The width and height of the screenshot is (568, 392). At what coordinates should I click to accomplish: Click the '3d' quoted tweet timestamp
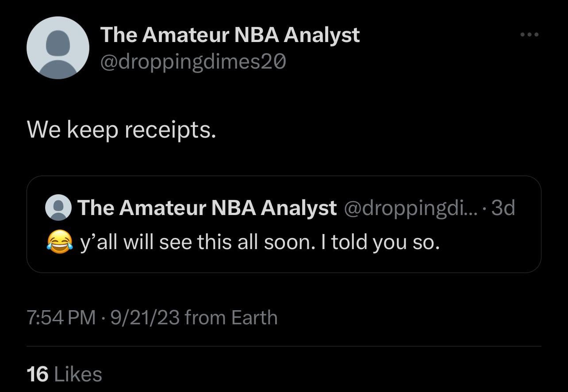click(x=503, y=208)
